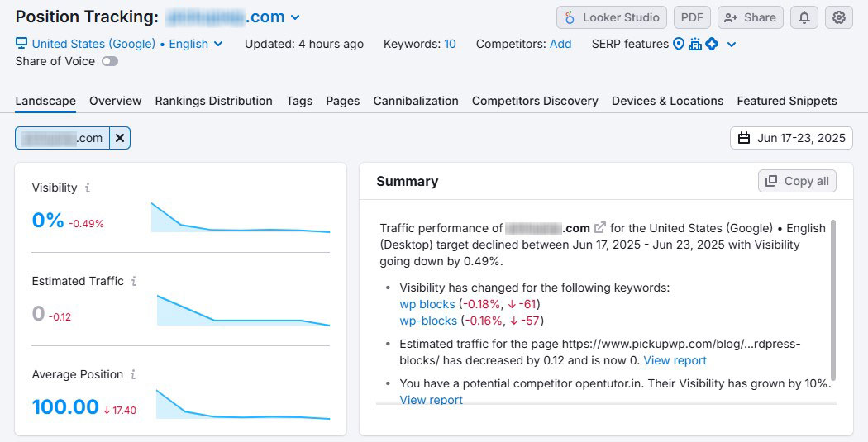Open United States (Google) English location dropdown
868x442 pixels.
pos(120,44)
